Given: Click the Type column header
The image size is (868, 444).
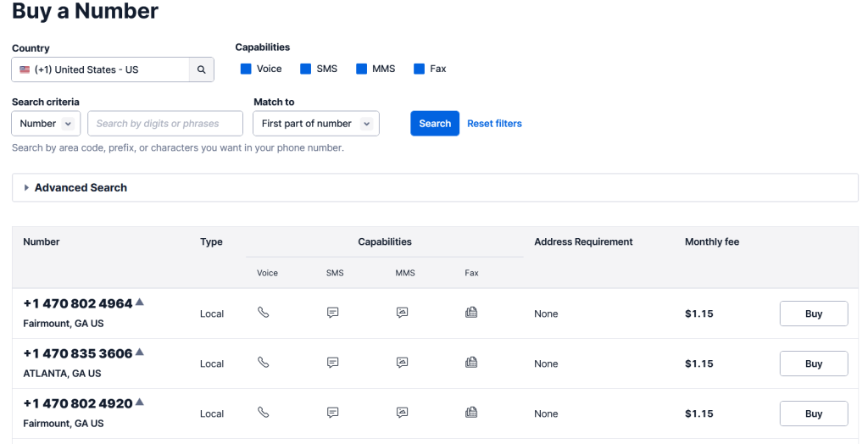Looking at the screenshot, I should pos(211,242).
